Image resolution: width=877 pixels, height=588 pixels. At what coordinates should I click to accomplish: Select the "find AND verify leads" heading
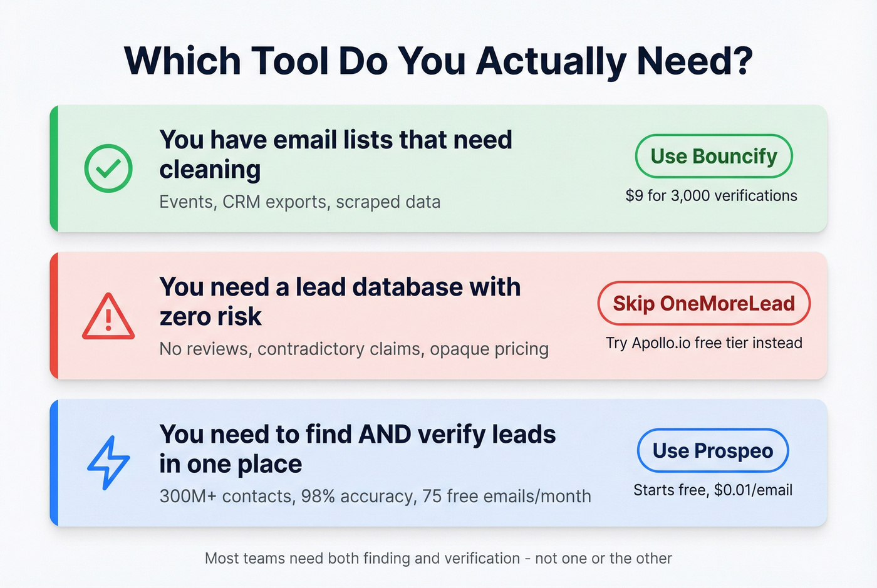click(x=357, y=449)
